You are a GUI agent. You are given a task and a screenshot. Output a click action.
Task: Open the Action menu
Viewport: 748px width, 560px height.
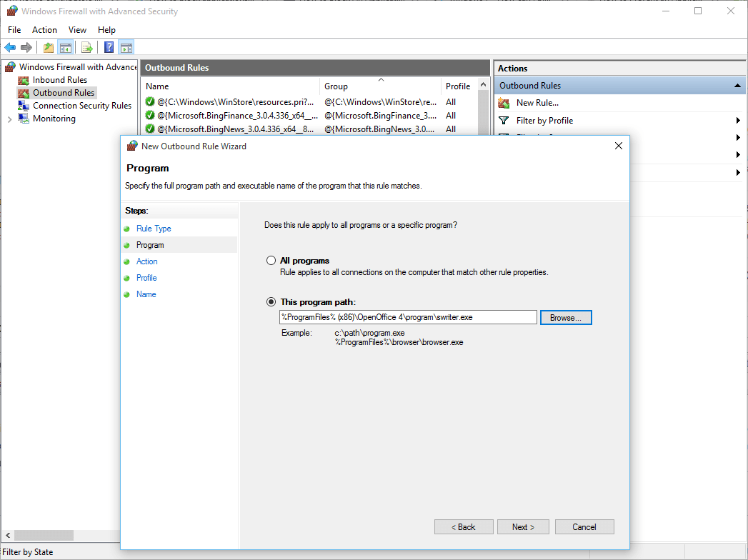pos(44,30)
